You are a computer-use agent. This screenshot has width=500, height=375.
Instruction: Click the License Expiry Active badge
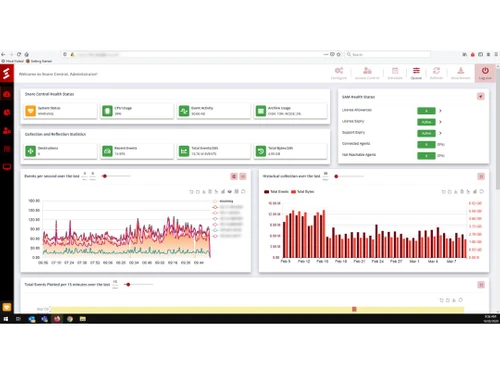426,122
